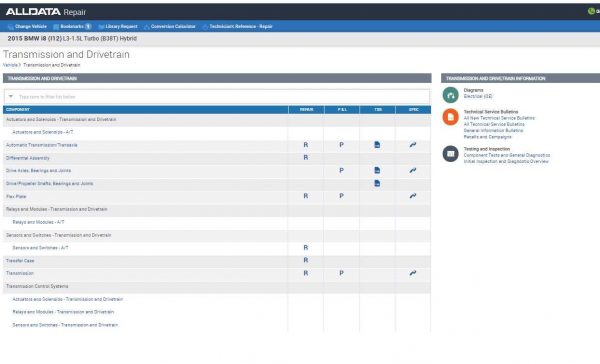600x364 pixels.
Task: Open TSB document for Drive Axles, Bearings and Joints
Action: click(377, 170)
